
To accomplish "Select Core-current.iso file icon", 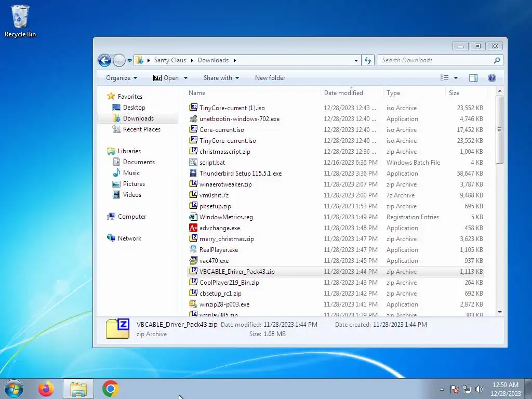I will pyautogui.click(x=193, y=129).
